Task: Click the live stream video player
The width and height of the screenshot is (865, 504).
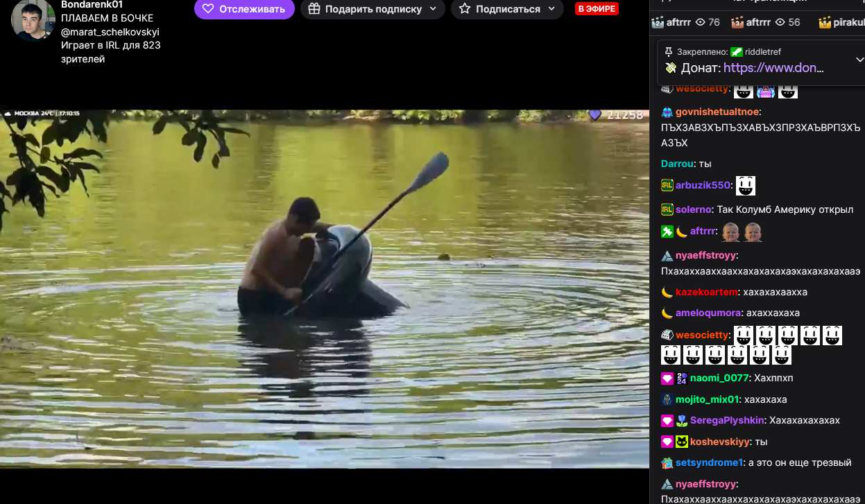Action: pyautogui.click(x=325, y=288)
